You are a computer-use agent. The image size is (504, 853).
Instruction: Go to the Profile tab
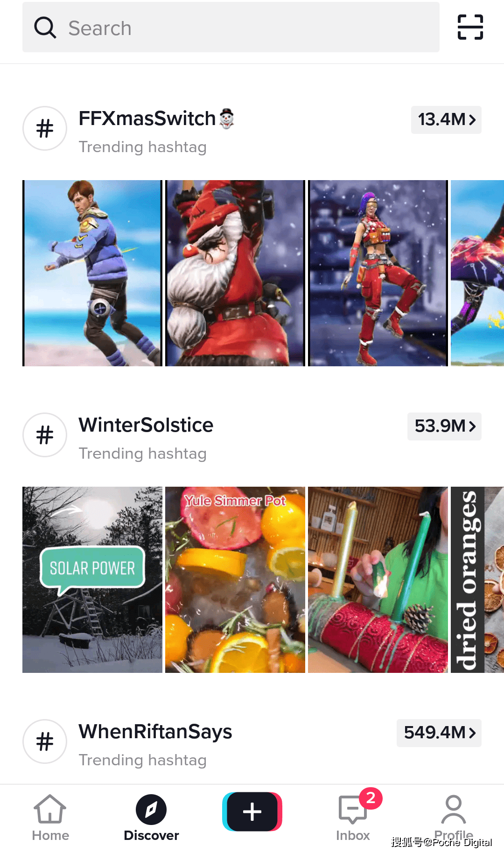(x=454, y=818)
